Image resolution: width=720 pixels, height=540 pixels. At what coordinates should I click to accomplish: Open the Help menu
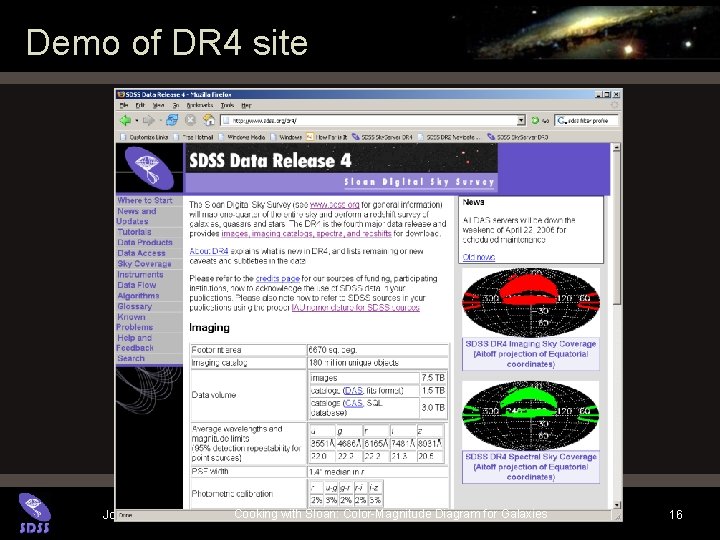click(x=246, y=105)
